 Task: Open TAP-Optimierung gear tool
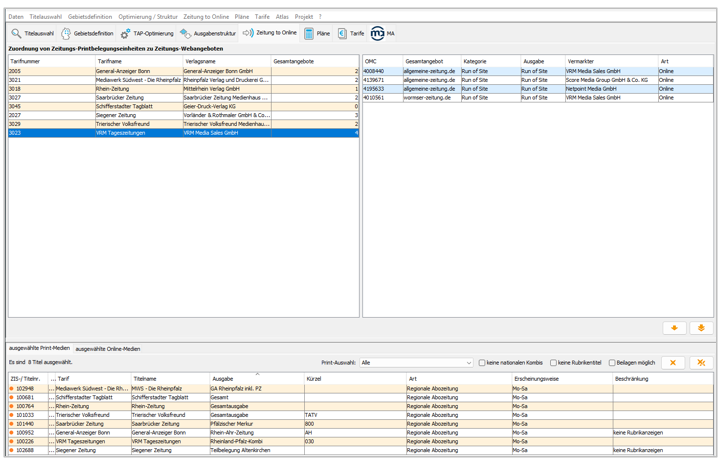point(125,34)
